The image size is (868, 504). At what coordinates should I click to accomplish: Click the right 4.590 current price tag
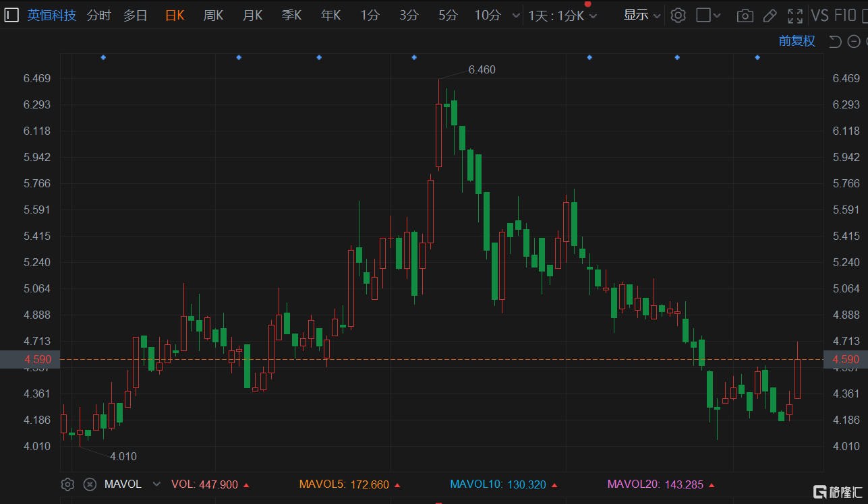click(846, 359)
